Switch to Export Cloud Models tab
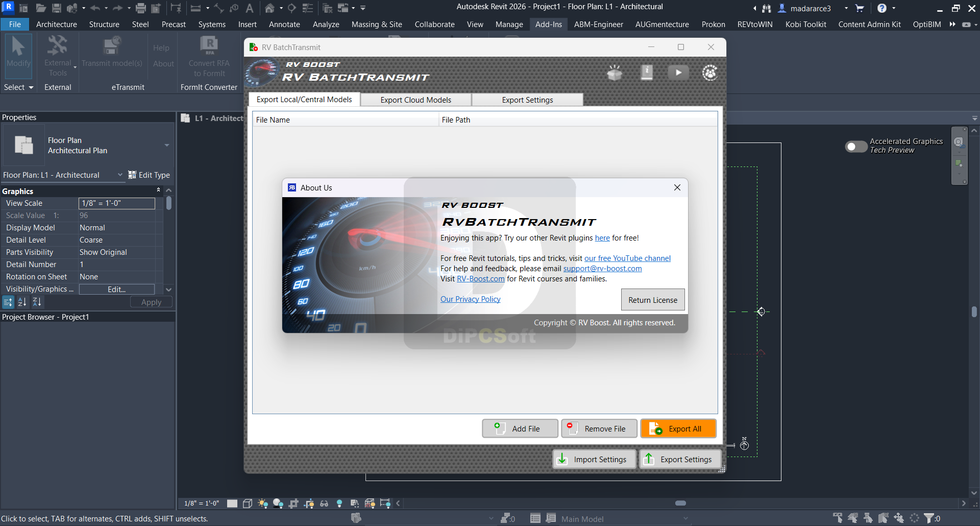 pyautogui.click(x=415, y=100)
